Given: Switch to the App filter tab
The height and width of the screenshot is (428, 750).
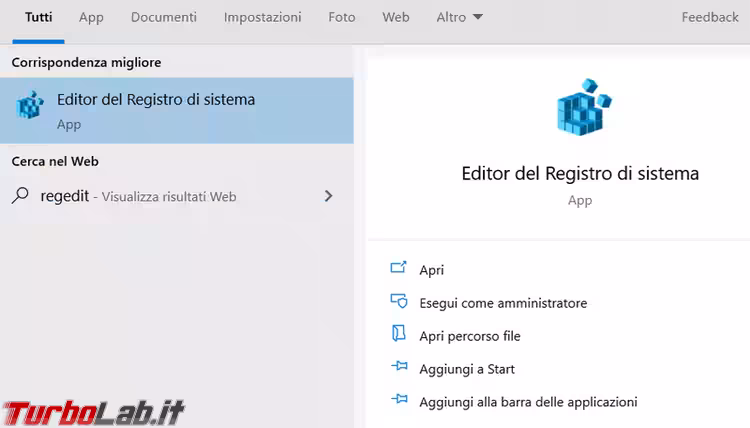Looking at the screenshot, I should click(91, 17).
